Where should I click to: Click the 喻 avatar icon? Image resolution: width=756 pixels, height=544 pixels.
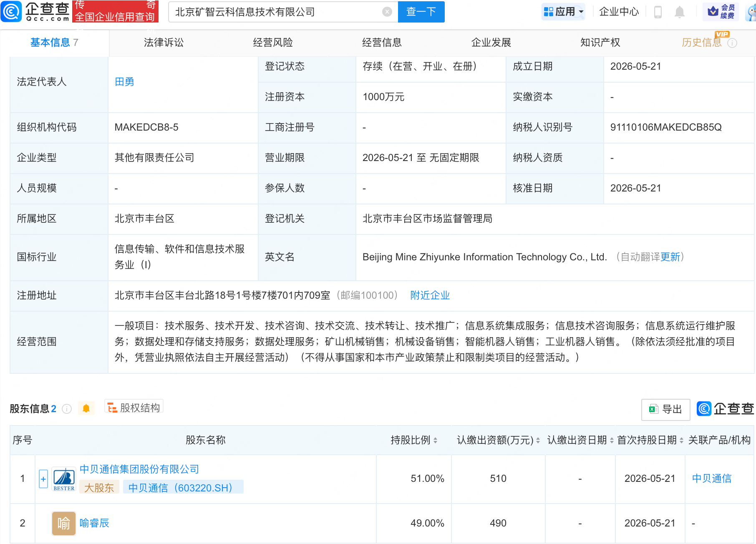(x=64, y=523)
